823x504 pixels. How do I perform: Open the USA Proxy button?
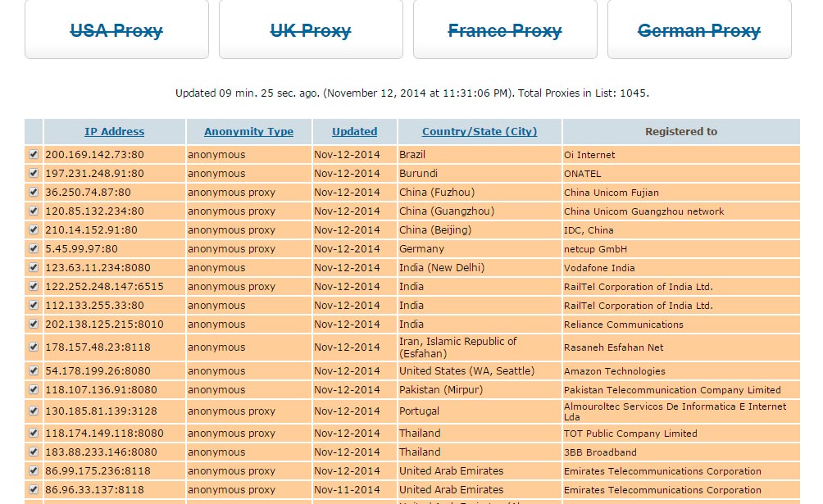116,30
